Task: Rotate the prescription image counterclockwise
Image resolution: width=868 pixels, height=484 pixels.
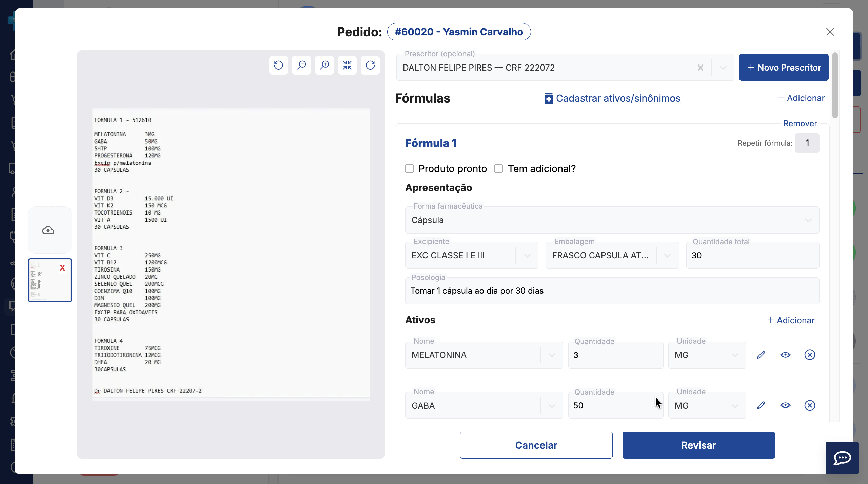Action: click(x=278, y=65)
